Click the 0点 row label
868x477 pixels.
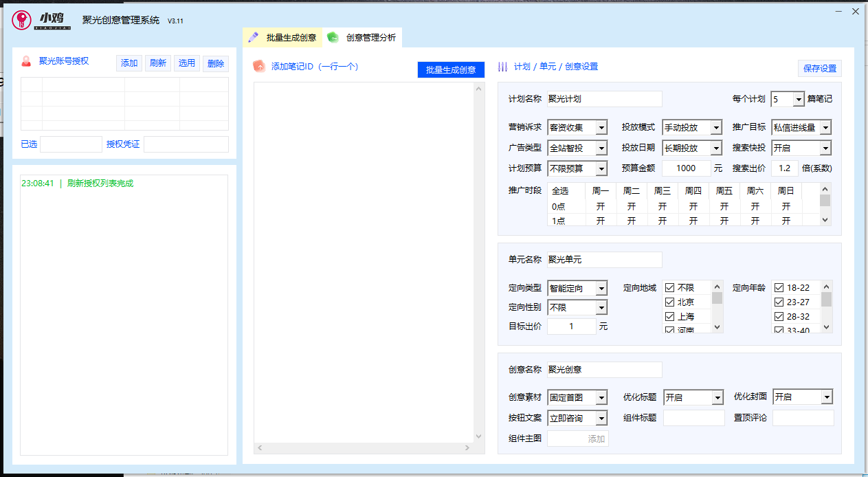click(558, 206)
